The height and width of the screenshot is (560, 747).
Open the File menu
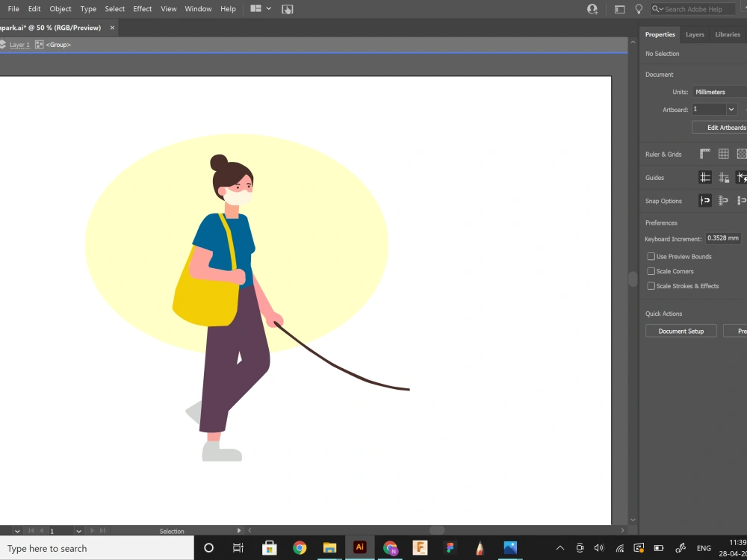[13, 8]
